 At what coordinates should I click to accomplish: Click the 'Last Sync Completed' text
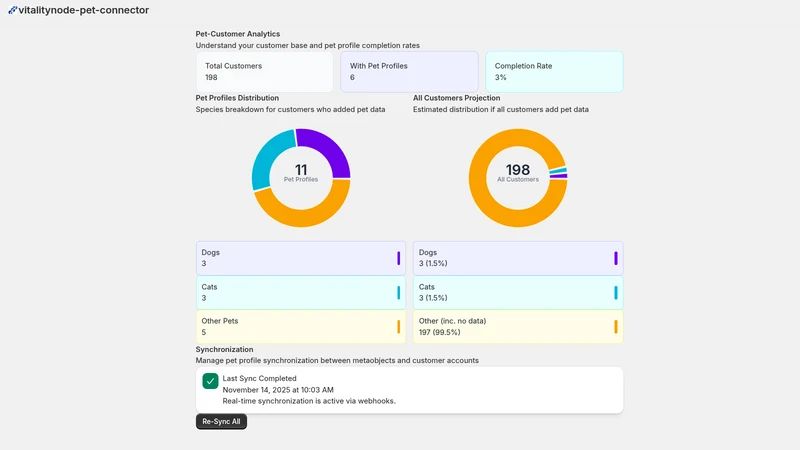259,379
